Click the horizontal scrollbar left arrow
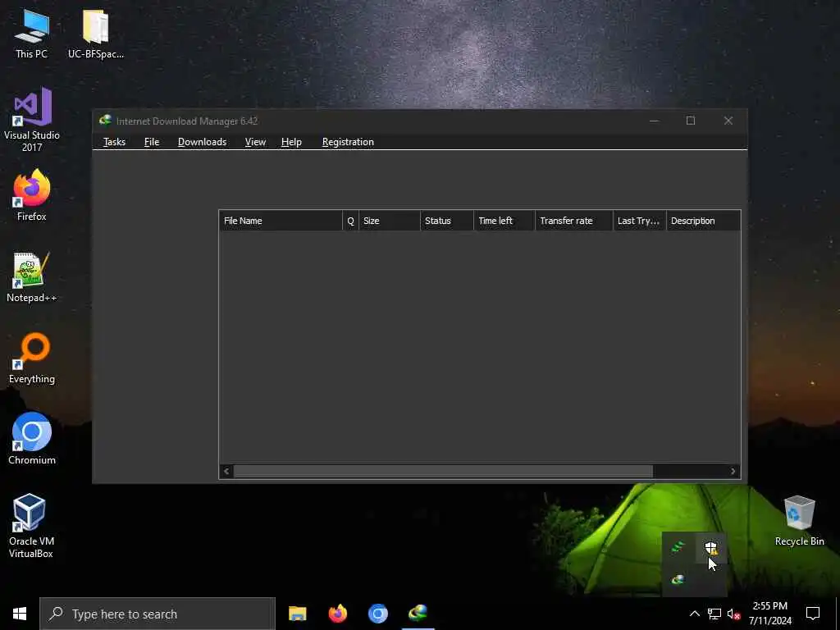 click(x=226, y=472)
